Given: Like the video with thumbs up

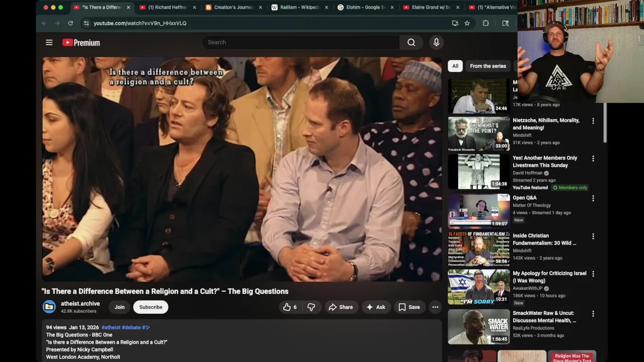Looking at the screenshot, I should pos(289,307).
